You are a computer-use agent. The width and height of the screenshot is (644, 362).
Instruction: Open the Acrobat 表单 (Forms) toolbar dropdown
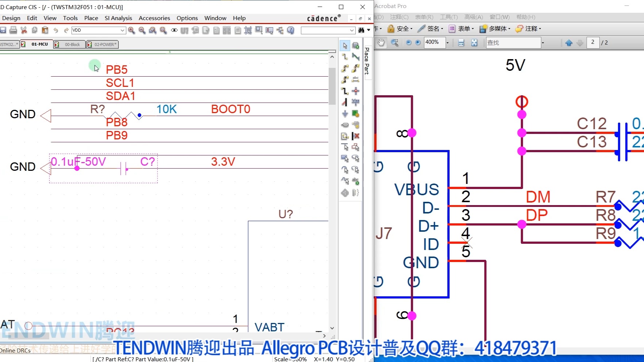[461, 28]
